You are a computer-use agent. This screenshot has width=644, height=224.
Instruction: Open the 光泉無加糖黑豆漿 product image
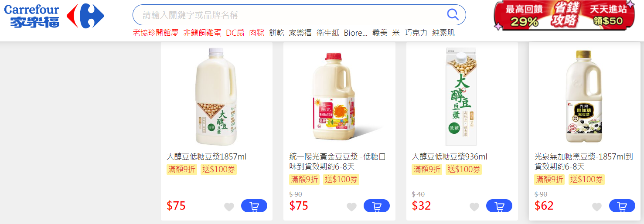coord(584,96)
